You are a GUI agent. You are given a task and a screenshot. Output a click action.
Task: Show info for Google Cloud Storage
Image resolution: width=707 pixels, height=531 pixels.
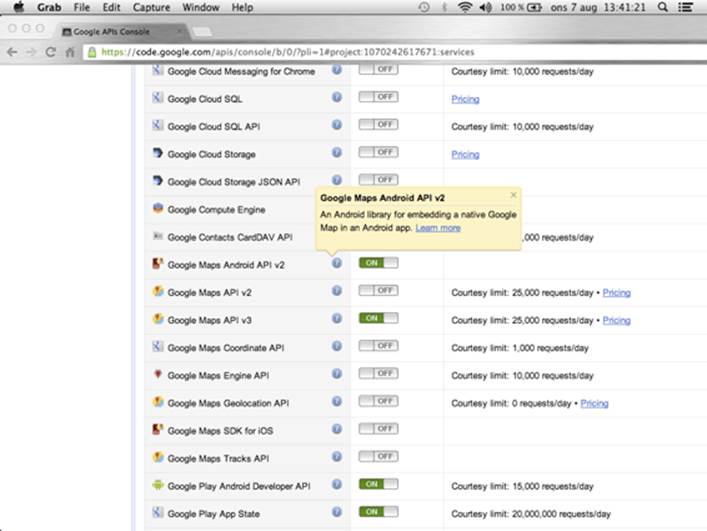(337, 152)
